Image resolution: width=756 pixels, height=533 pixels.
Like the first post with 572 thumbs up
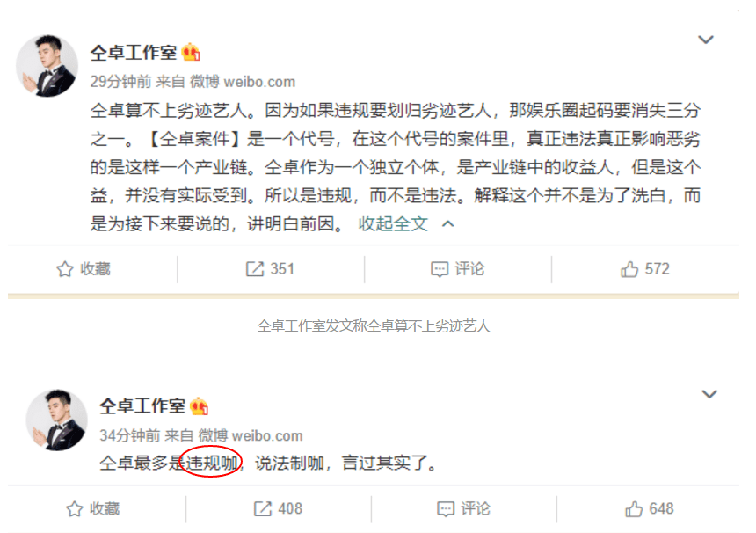[629, 268]
